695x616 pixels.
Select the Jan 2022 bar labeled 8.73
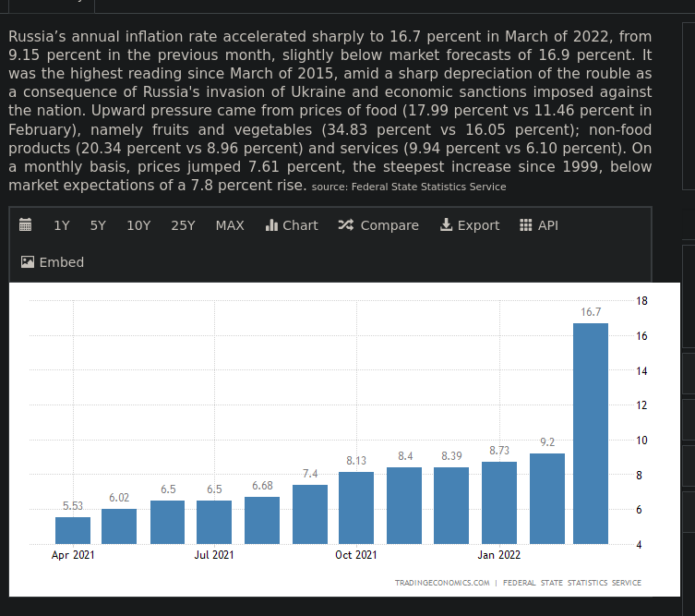click(x=499, y=503)
